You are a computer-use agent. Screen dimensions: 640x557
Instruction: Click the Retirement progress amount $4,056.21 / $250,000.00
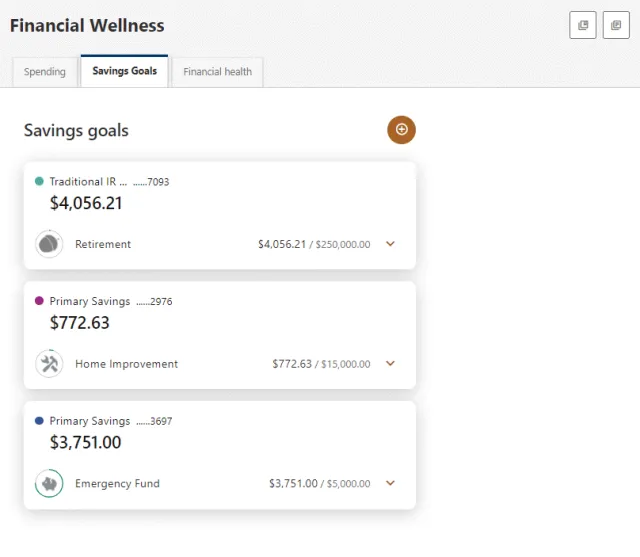[314, 244]
